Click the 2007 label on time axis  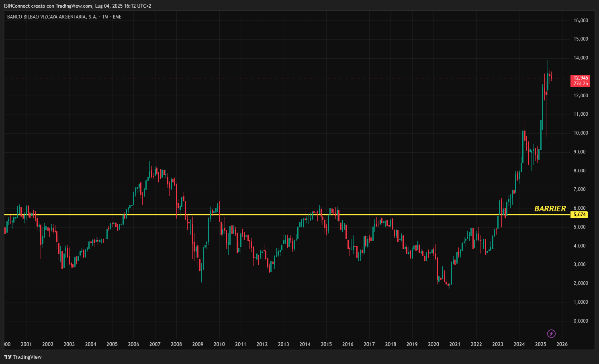(x=155, y=344)
